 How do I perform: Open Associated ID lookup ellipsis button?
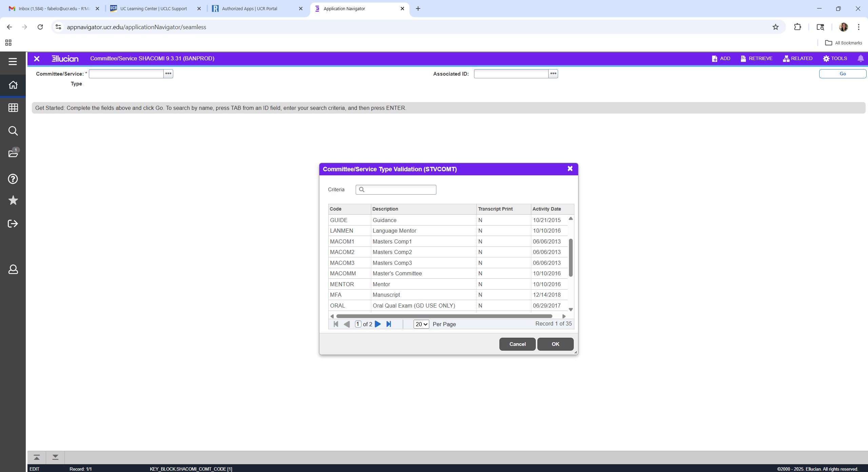point(553,74)
